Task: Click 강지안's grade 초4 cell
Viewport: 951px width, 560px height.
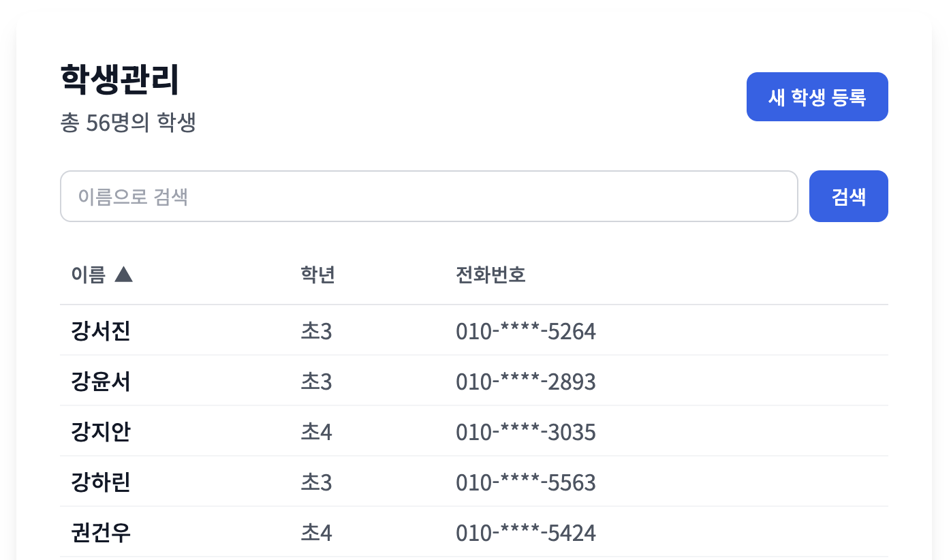Action: [x=316, y=431]
